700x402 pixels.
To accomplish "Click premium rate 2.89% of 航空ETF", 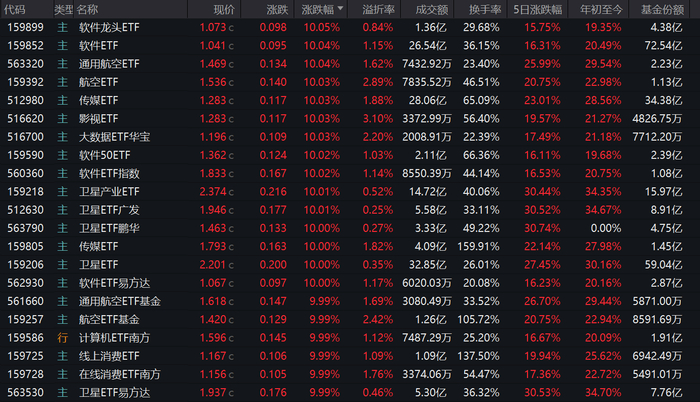I will [378, 82].
